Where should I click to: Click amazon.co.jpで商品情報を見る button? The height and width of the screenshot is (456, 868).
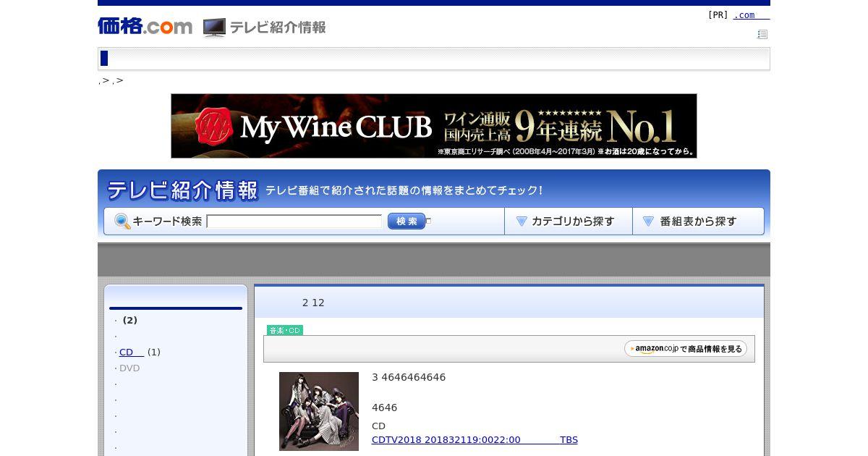[686, 349]
